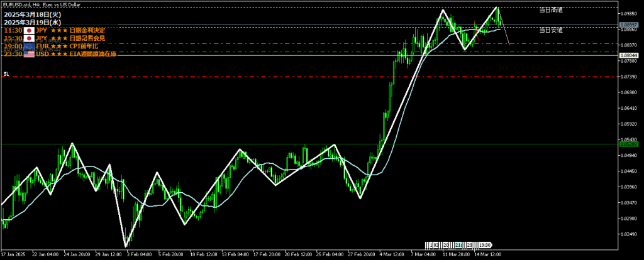Click the 2025年3月18日(火) date heading

(30, 14)
